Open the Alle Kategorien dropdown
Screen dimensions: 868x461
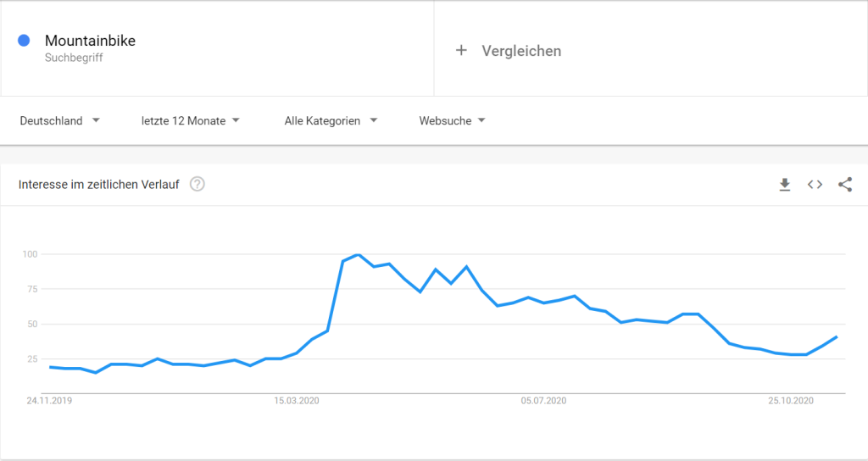[331, 120]
